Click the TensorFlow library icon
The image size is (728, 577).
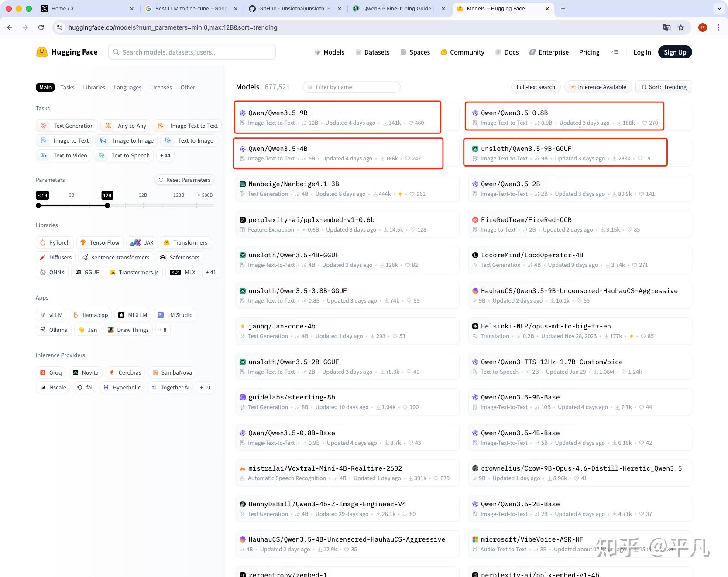tap(83, 242)
